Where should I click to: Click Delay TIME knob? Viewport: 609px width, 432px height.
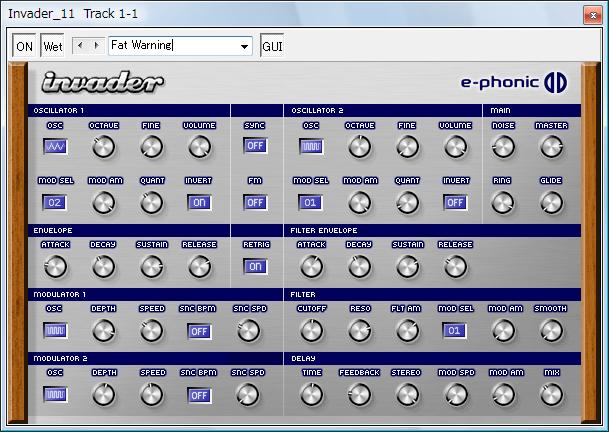(311, 395)
